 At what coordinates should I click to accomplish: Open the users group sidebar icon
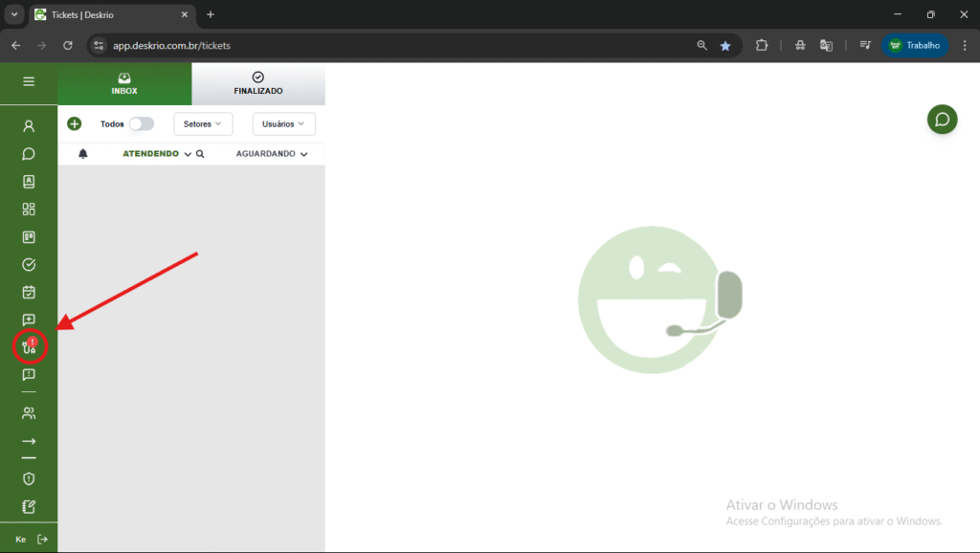click(29, 413)
